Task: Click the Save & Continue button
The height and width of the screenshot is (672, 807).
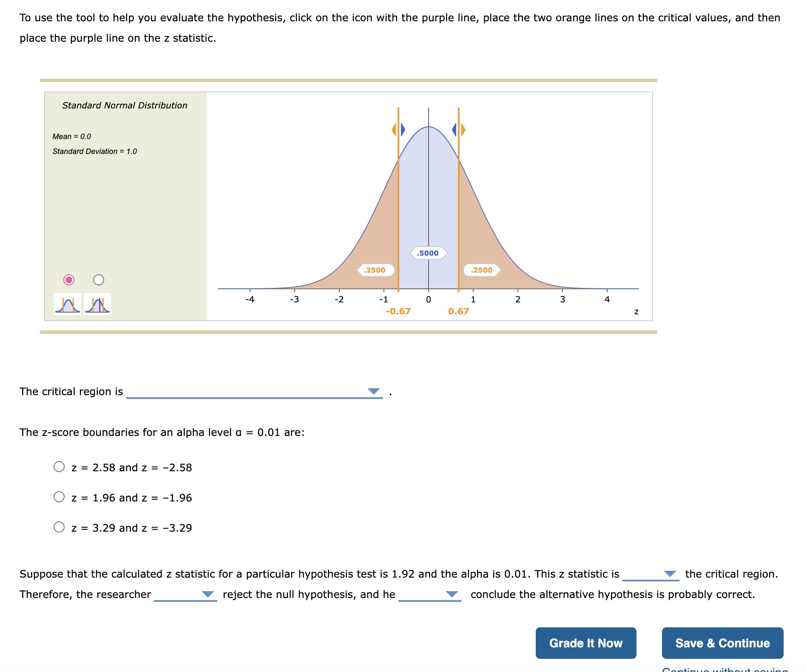Action: [x=722, y=643]
